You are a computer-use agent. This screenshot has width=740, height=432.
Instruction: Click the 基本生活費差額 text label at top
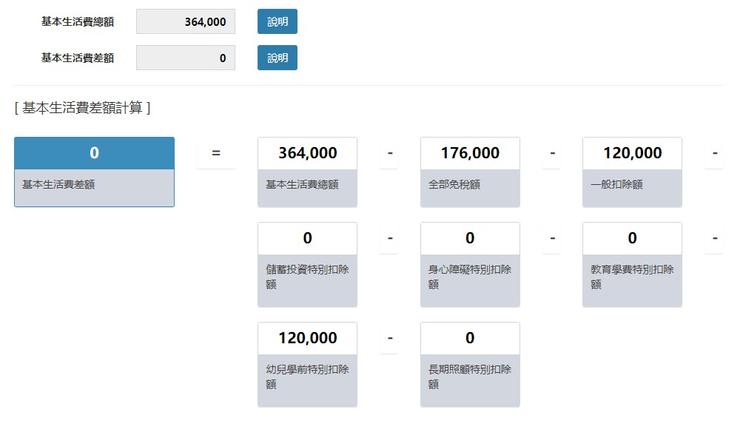pos(77,58)
